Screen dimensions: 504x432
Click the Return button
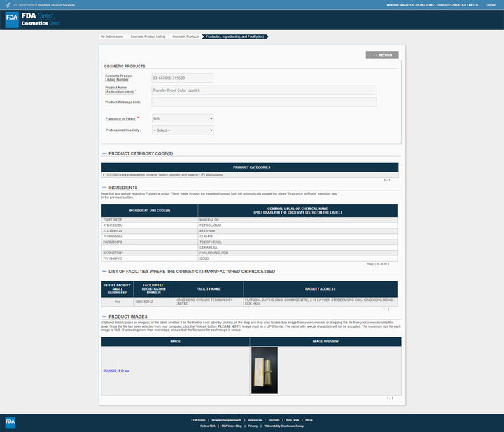[x=382, y=55]
